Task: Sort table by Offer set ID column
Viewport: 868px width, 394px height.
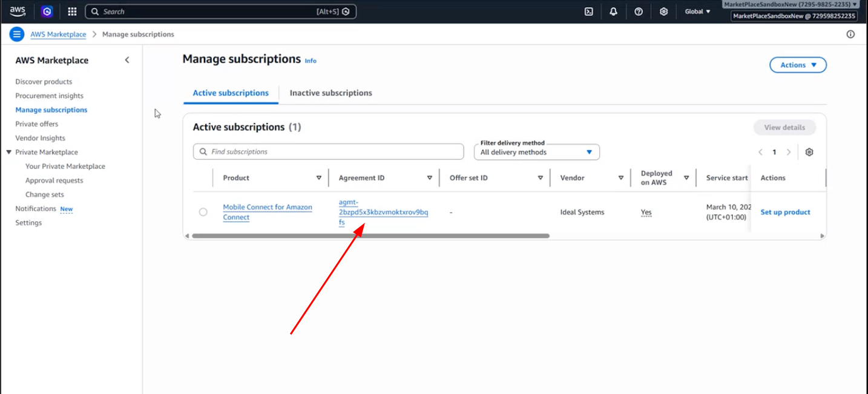Action: (x=541, y=178)
